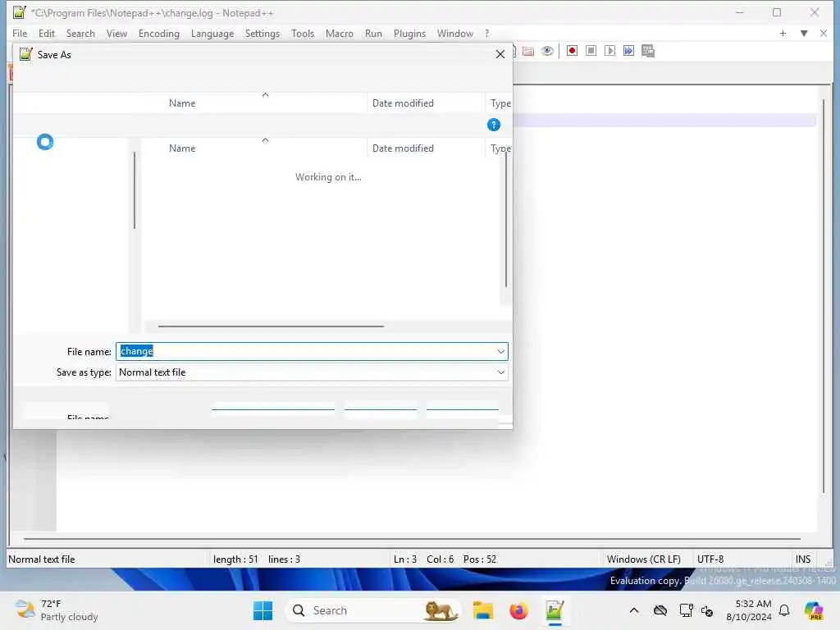Open the Macro menu
The image size is (840, 630).
339,33
